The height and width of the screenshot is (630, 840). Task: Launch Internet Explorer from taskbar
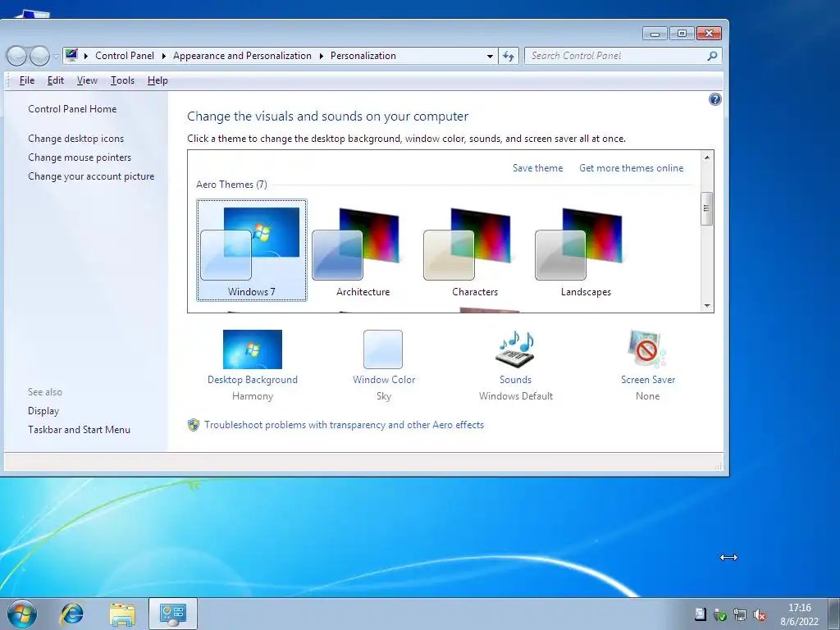72,614
